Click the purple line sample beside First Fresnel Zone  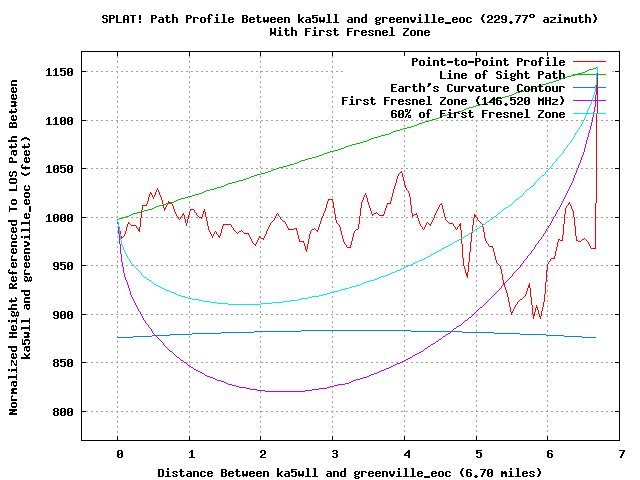point(589,100)
